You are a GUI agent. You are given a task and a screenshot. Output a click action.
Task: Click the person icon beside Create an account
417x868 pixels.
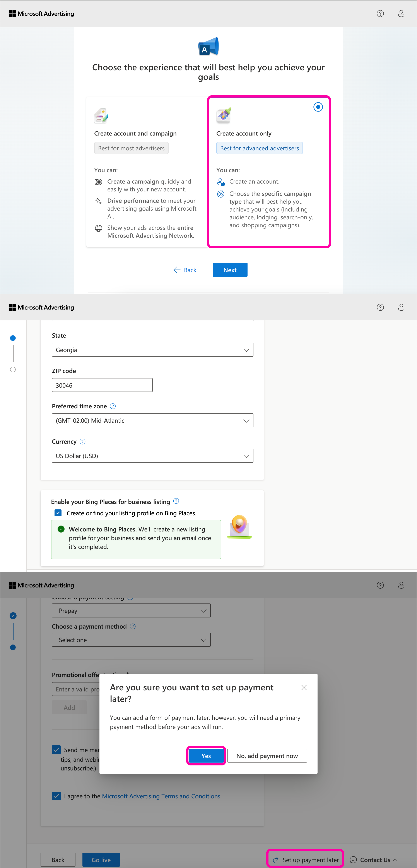coord(221,182)
